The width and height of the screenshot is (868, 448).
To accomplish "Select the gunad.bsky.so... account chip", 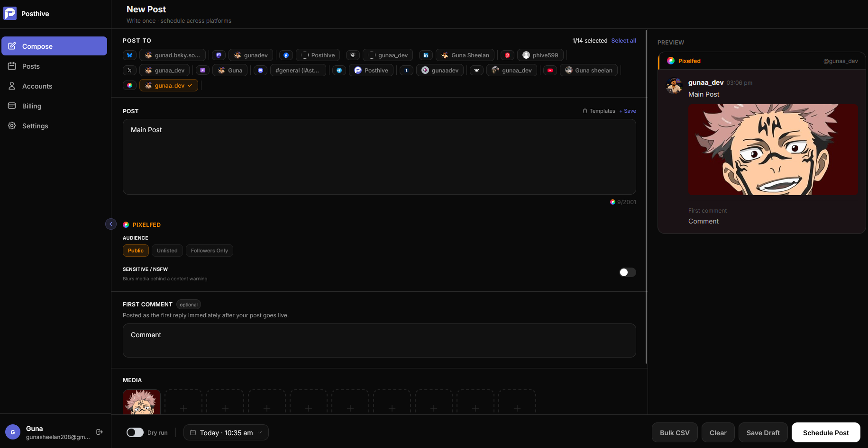I will 173,55.
